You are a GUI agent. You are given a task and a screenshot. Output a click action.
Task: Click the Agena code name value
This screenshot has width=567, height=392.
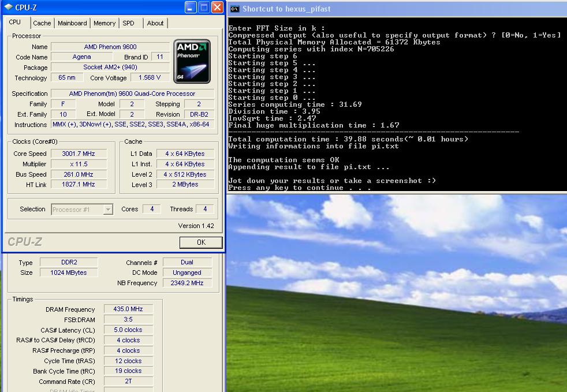pyautogui.click(x=82, y=57)
